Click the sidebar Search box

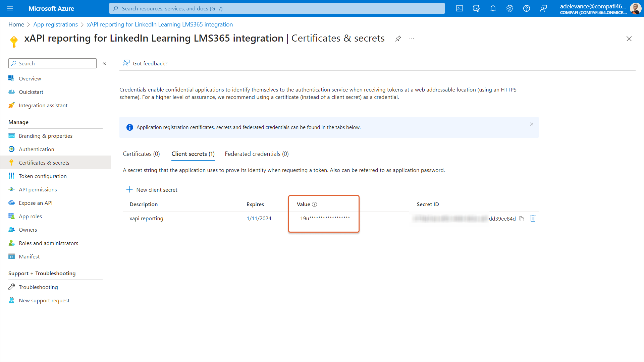[53, 63]
